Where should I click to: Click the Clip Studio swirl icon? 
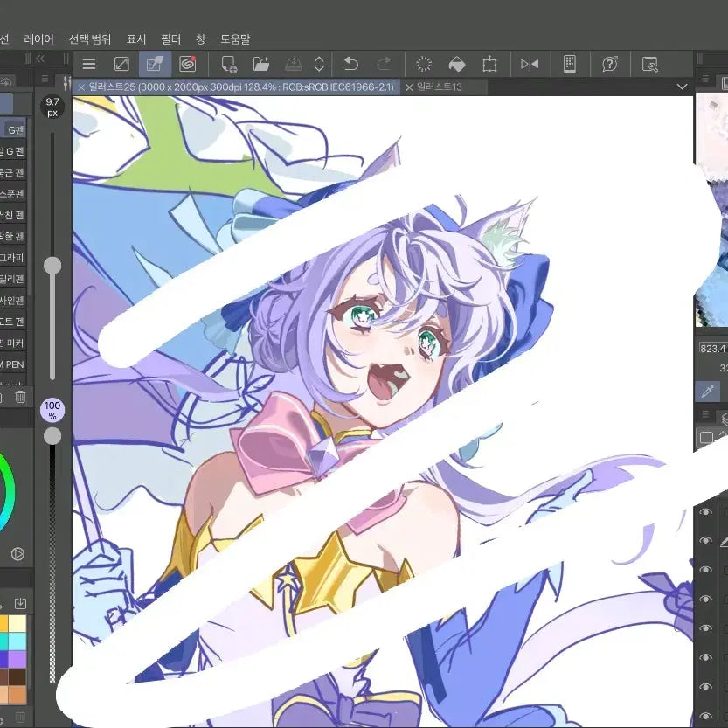point(188,64)
